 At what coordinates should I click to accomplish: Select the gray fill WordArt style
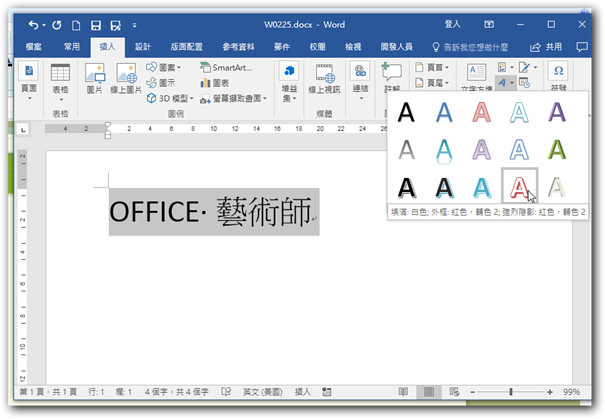point(406,150)
